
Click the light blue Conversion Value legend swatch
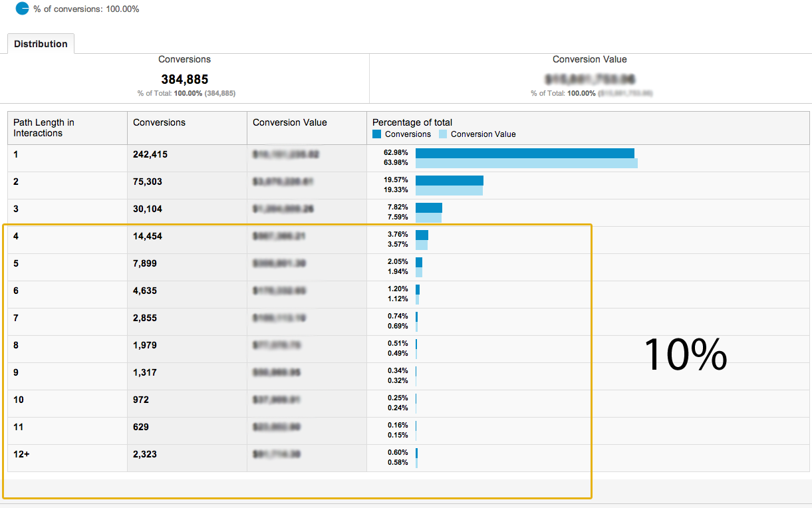442,134
